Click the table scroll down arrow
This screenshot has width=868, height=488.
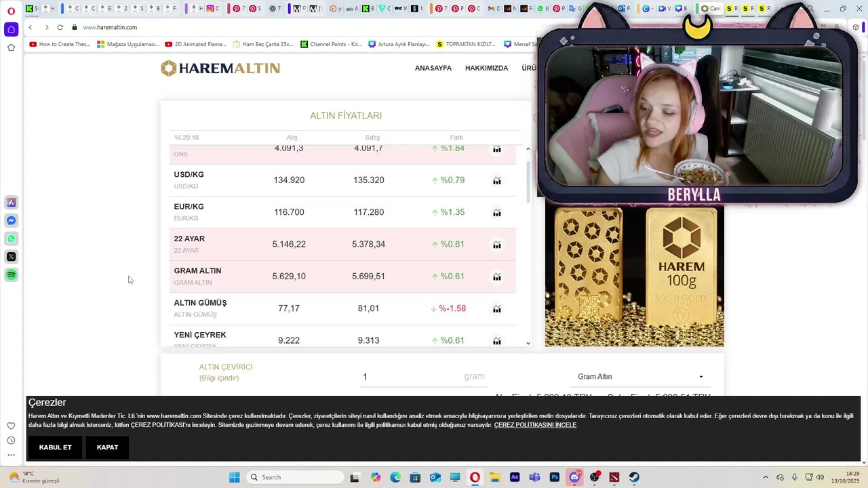(x=528, y=343)
